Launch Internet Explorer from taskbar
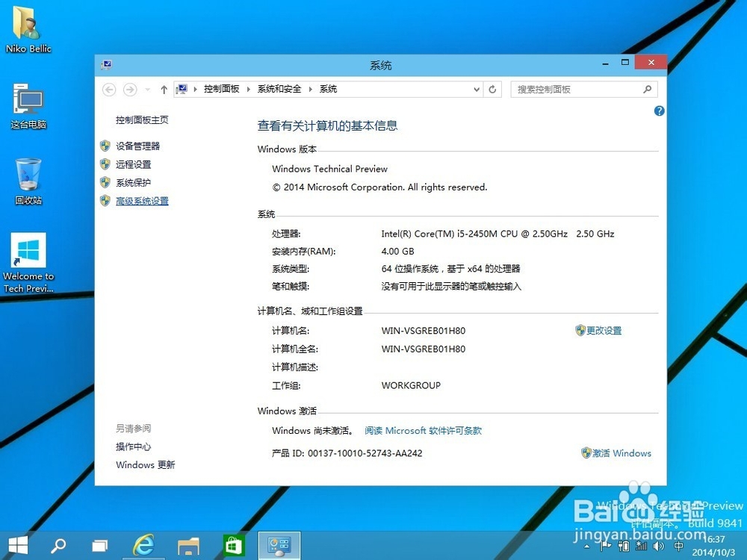Image resolution: width=747 pixels, height=560 pixels. pyautogui.click(x=143, y=545)
